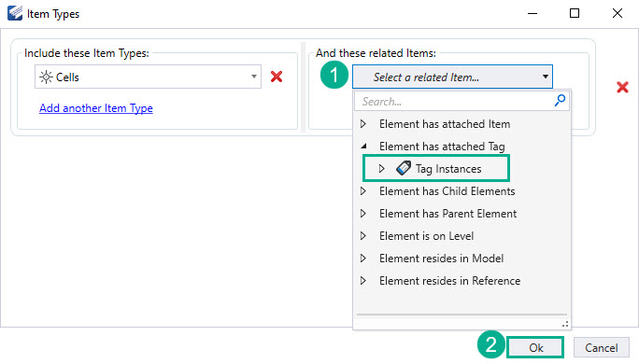Viewport: 639px width, 364px height.
Task: Expand 'Element has attached Item' node
Action: click(363, 124)
